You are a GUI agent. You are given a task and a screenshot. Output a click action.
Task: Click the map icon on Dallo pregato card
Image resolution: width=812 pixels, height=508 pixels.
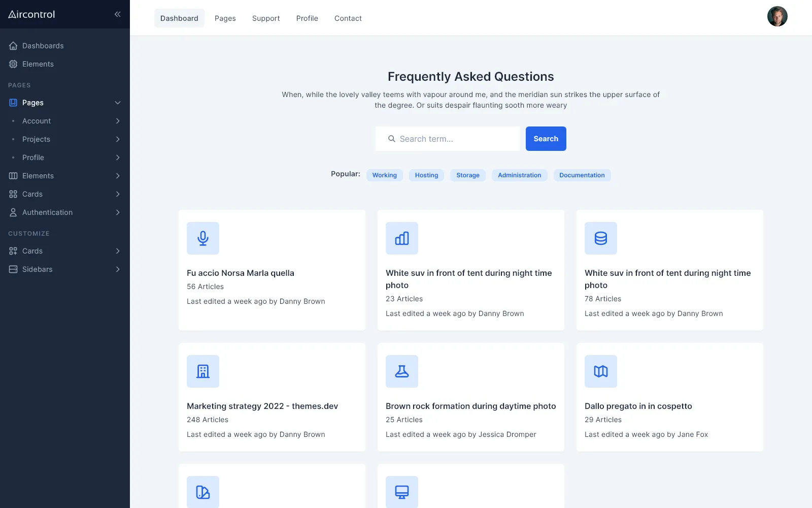601,371
